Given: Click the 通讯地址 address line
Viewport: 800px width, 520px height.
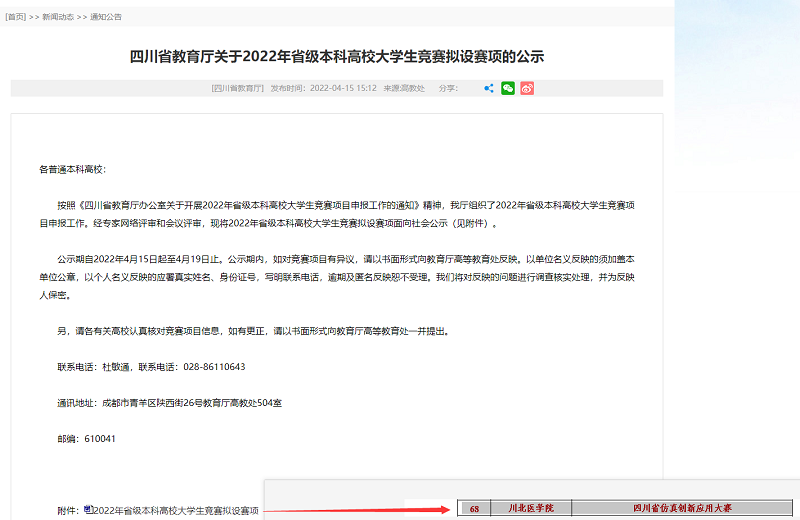Looking at the screenshot, I should click(x=184, y=403).
